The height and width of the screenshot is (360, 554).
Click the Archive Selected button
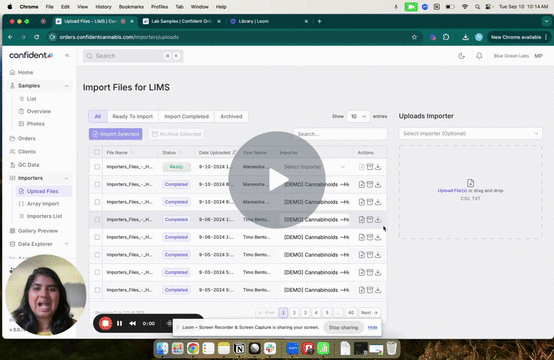pyautogui.click(x=176, y=134)
